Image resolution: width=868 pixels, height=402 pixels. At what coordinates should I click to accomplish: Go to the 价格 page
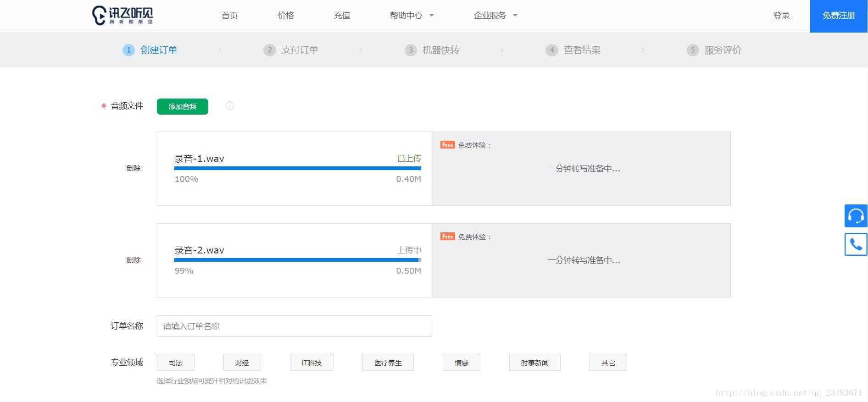pos(286,16)
